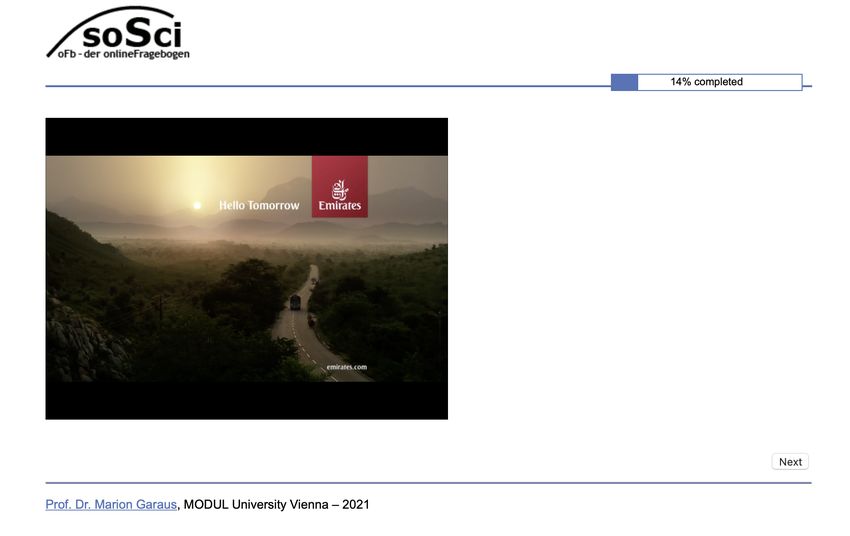This screenshot has height=536, width=850.
Task: Click the 'oFb - der onlineFragebogen' tagline
Action: (124, 54)
